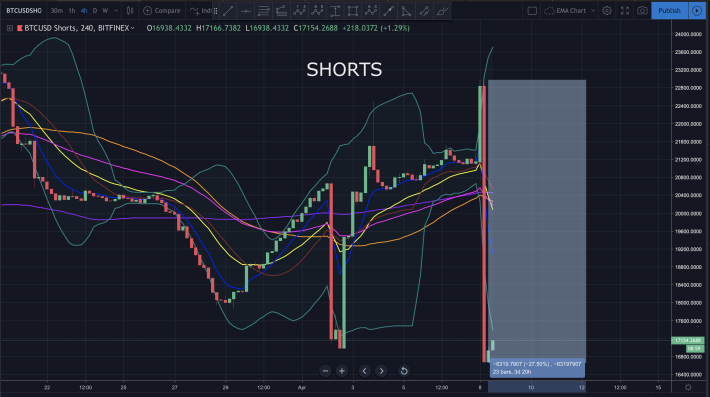The width and height of the screenshot is (710, 397).
Task: Click the BTCUSDSHO symbol search field
Action: tap(24, 10)
